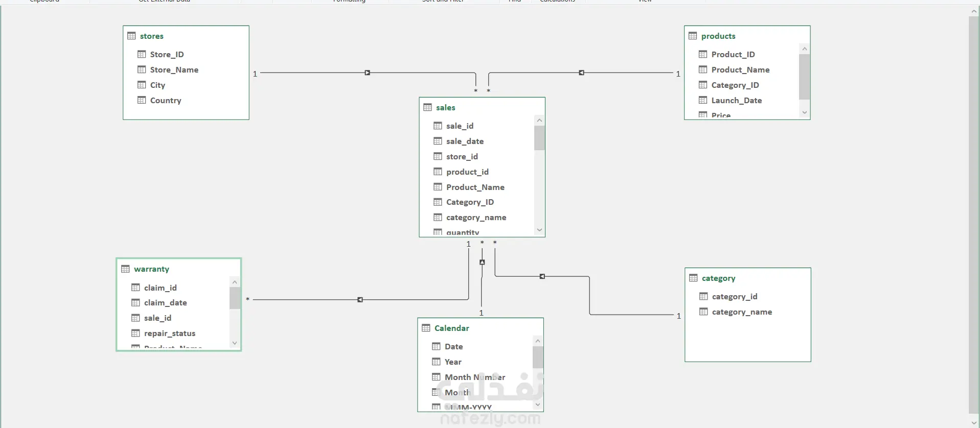Click the Calendar table scrollbar thumb
This screenshot has height=428, width=980.
(x=538, y=357)
